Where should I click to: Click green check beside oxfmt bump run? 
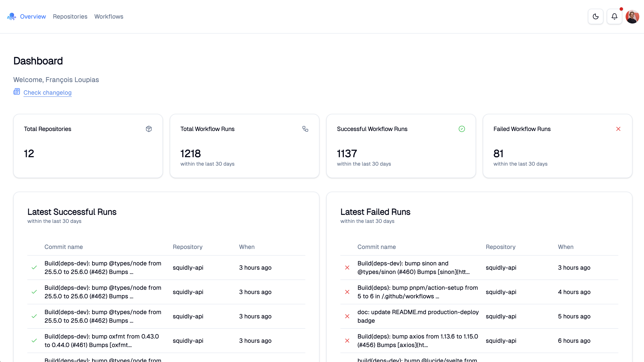(x=34, y=340)
